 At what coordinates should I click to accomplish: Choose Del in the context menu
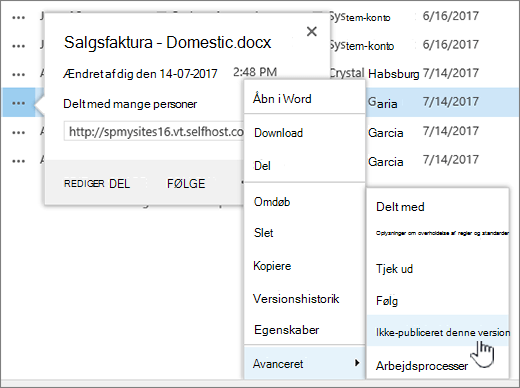(x=262, y=166)
